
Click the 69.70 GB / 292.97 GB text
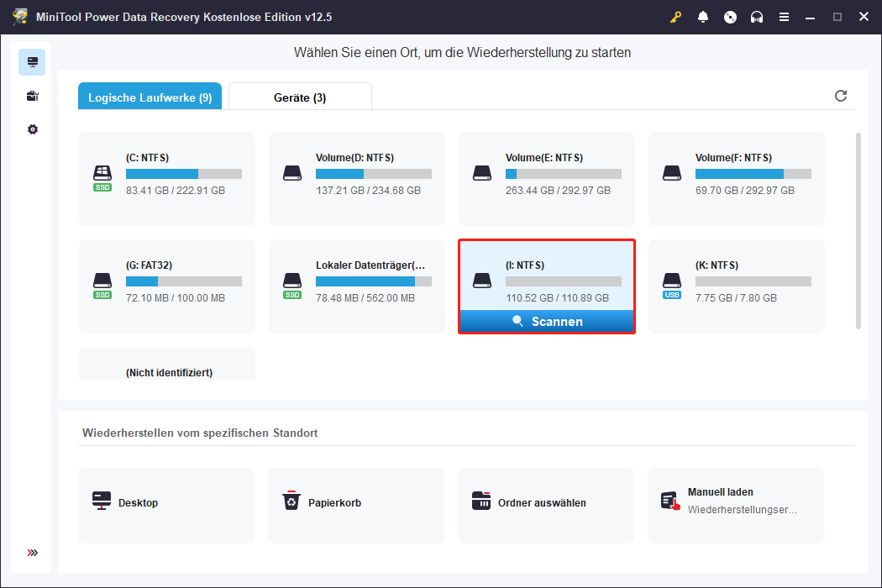click(x=745, y=190)
